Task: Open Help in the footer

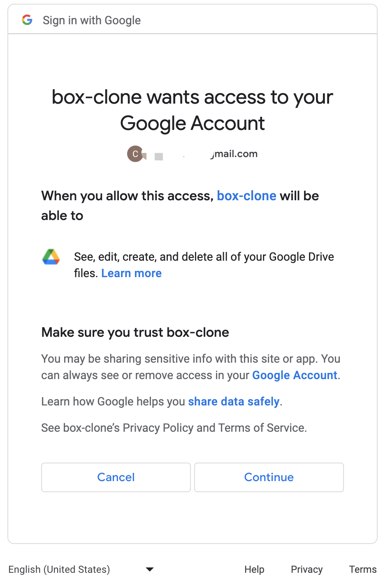Action: [254, 569]
